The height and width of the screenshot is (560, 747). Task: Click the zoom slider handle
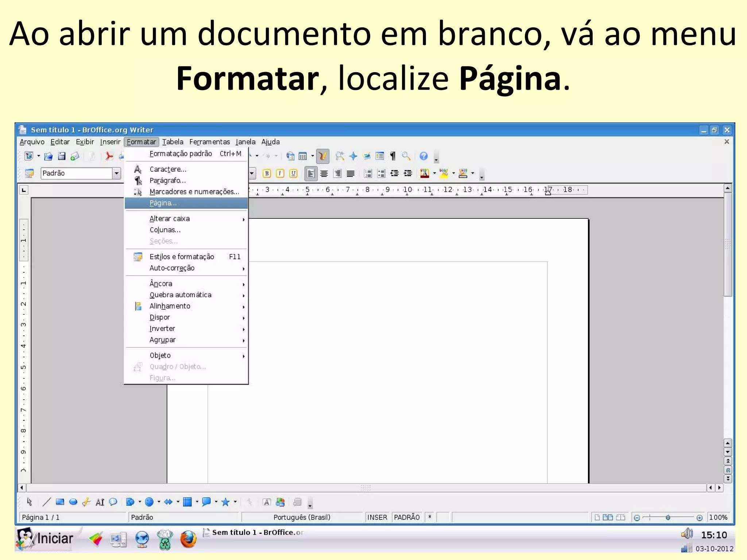[x=667, y=517]
